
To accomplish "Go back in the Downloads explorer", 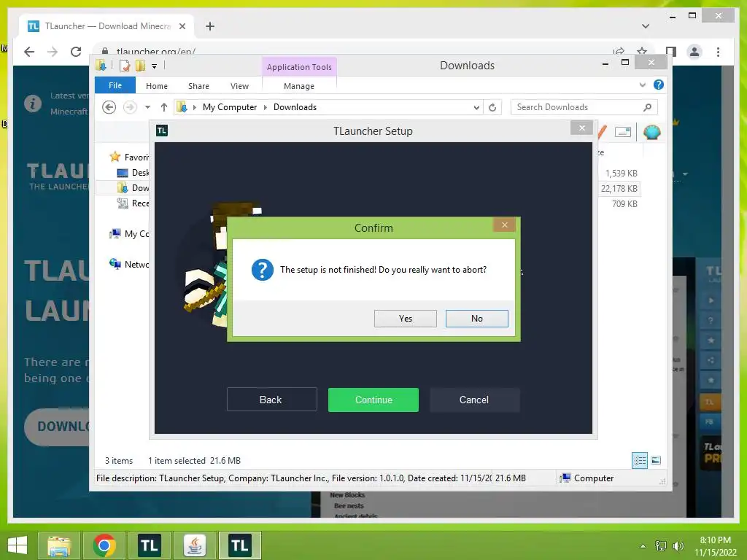I will point(109,107).
